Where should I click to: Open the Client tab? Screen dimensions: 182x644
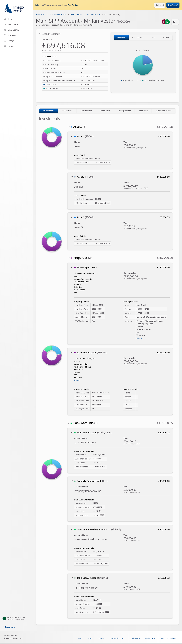153,38
